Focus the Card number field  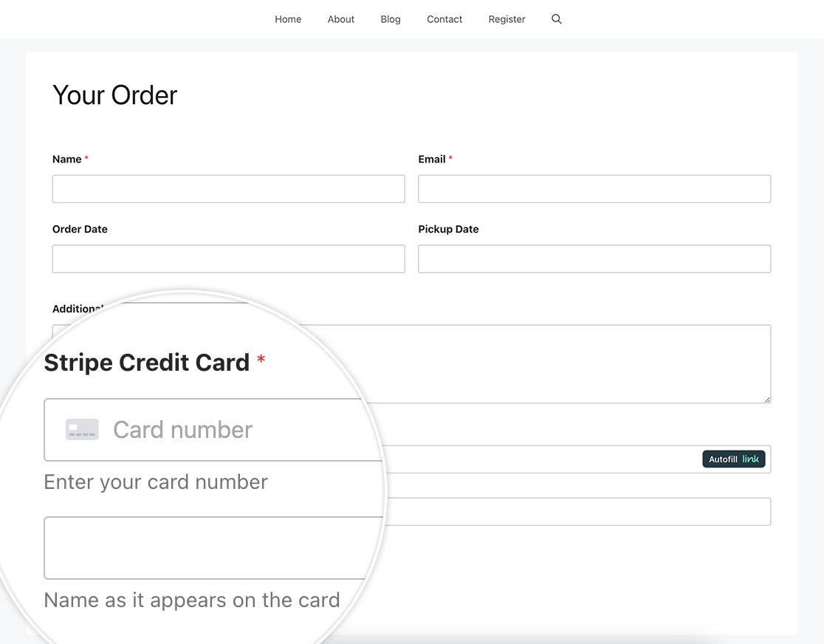pos(207,429)
